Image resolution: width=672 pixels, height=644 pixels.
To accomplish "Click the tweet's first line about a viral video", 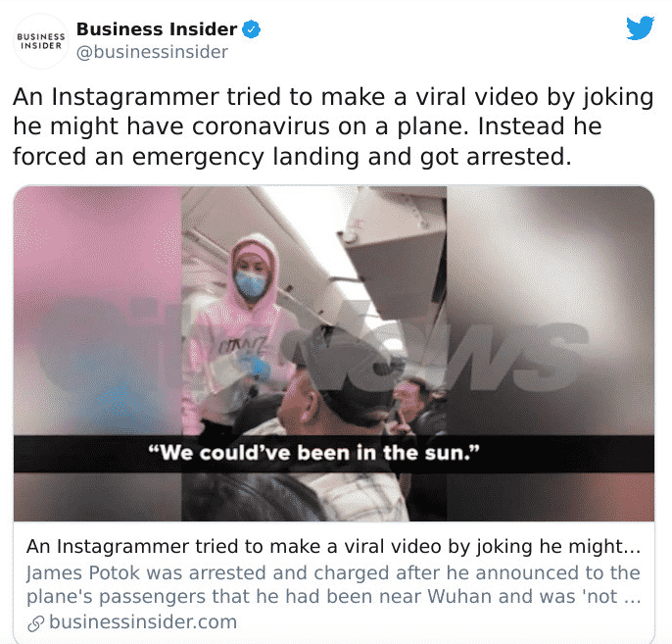I will point(333,97).
